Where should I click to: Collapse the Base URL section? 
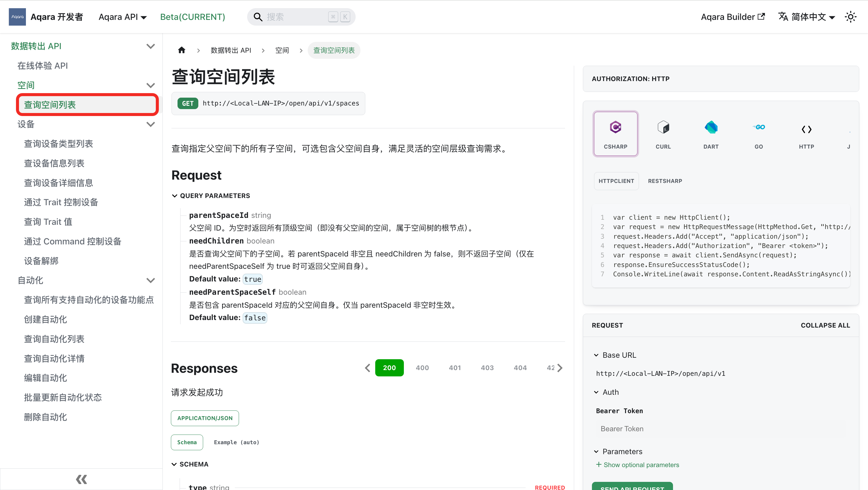click(616, 355)
